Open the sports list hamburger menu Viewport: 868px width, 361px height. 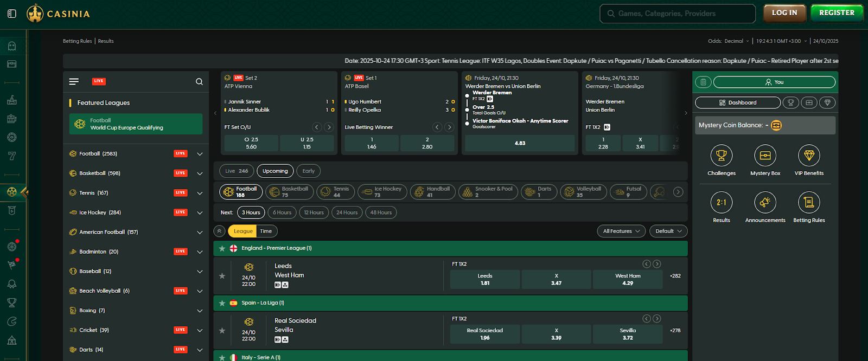[74, 81]
